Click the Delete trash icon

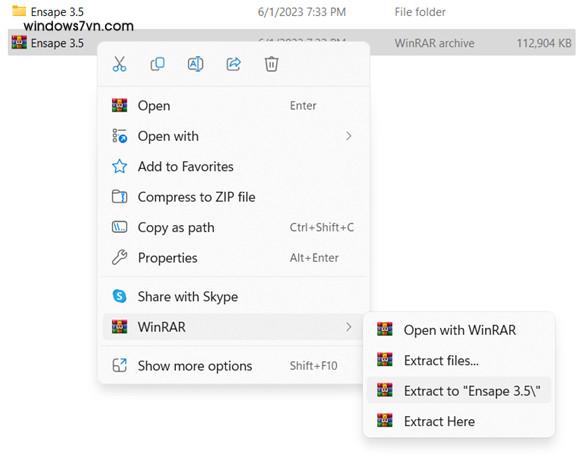click(x=271, y=64)
